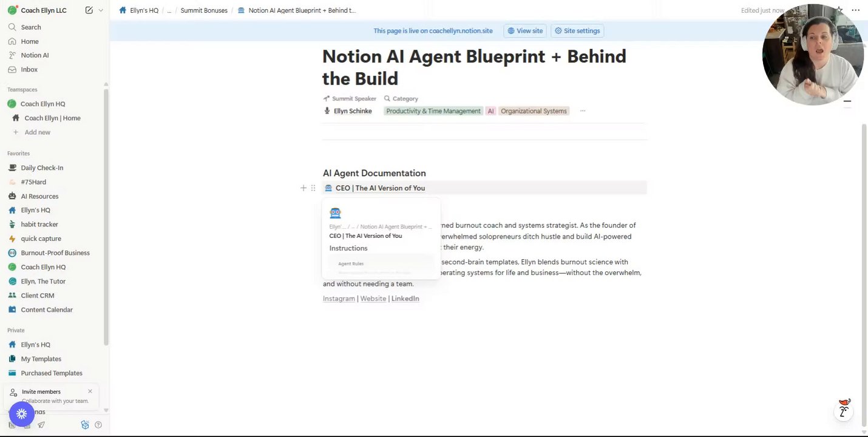The height and width of the screenshot is (437, 868).
Task: Open the Website link
Action: (x=373, y=299)
